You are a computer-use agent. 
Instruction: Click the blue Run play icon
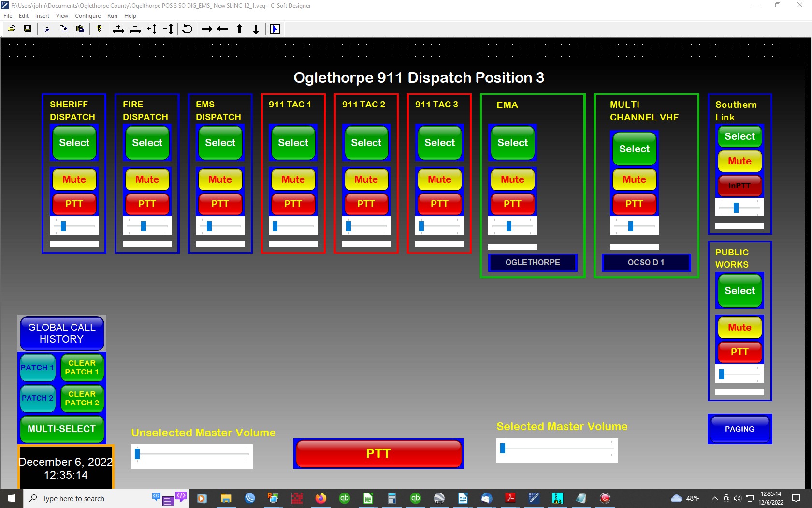pos(275,29)
